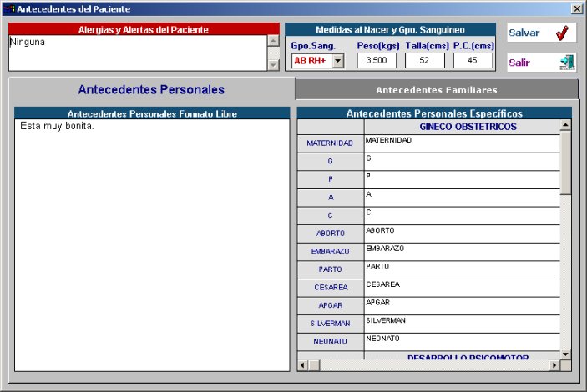Click the MATERNIDAD value cell
The width and height of the screenshot is (587, 392).
coord(463,143)
